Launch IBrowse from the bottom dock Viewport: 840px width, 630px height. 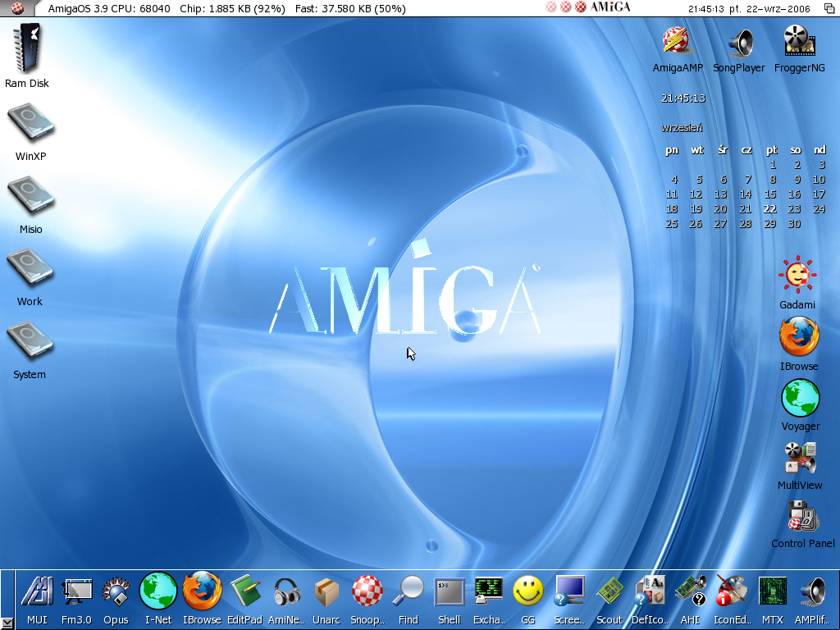202,591
